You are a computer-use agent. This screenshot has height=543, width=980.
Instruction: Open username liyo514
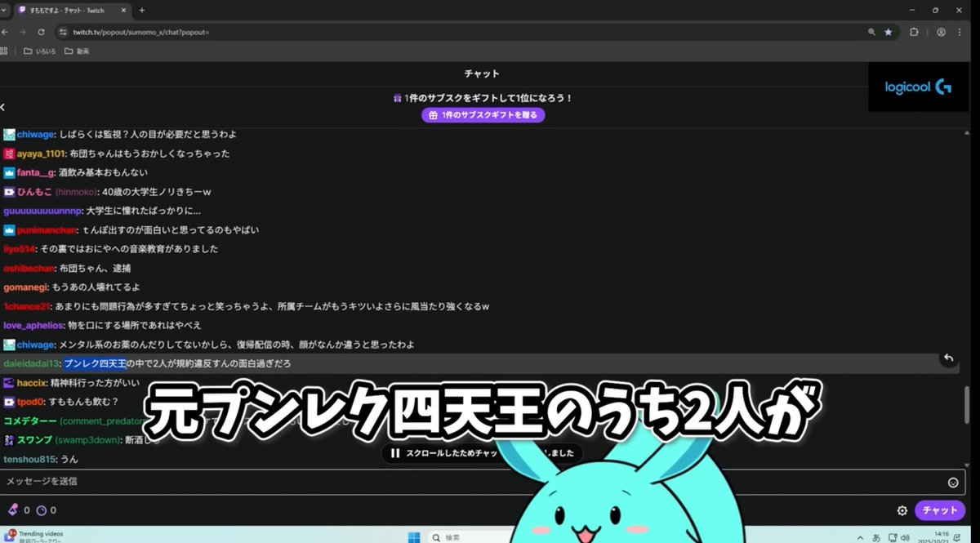pyautogui.click(x=20, y=249)
